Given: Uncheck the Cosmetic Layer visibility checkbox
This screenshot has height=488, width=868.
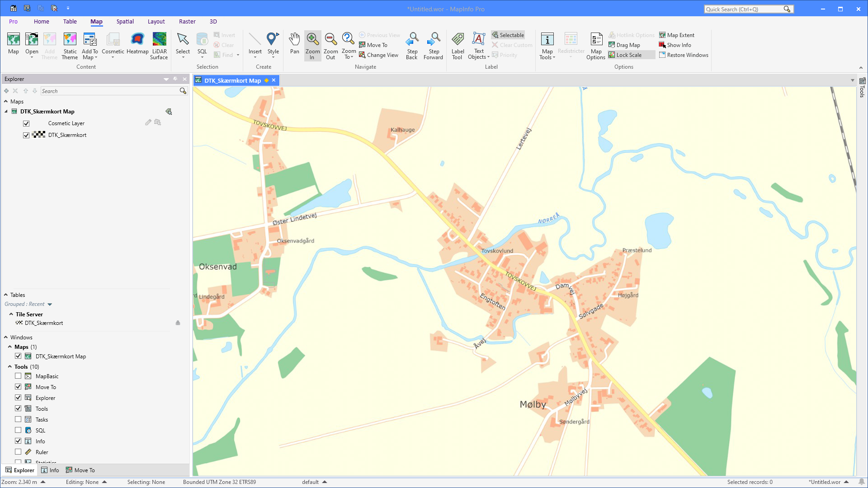Looking at the screenshot, I should coord(26,123).
